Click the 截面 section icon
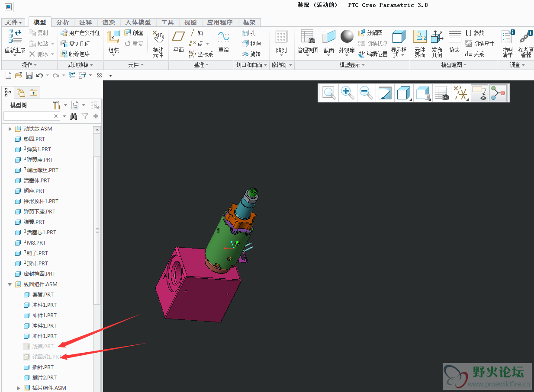Screen dimensions: 534x392 (329, 37)
